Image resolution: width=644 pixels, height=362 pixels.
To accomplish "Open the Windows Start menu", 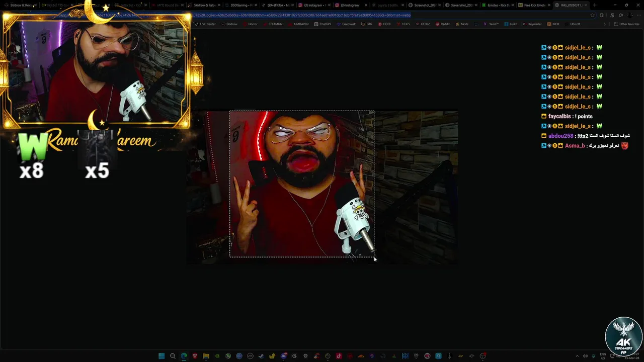I will click(162, 356).
